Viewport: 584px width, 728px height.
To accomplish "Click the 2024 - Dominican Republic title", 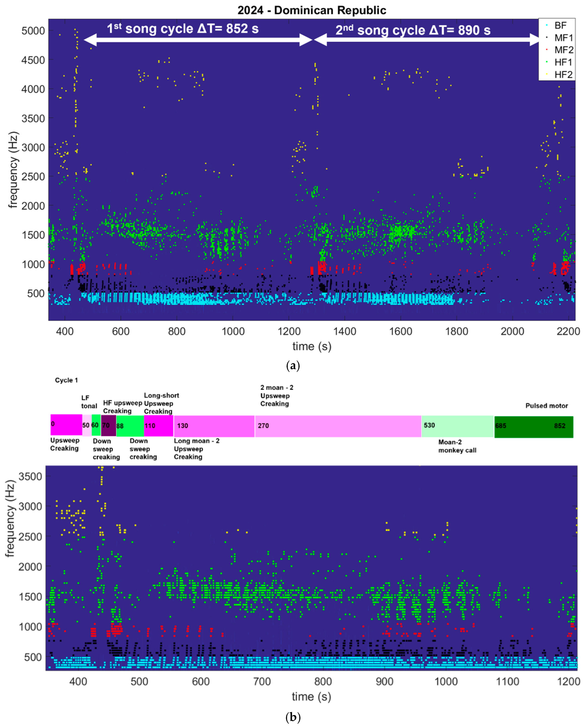I will (312, 9).
